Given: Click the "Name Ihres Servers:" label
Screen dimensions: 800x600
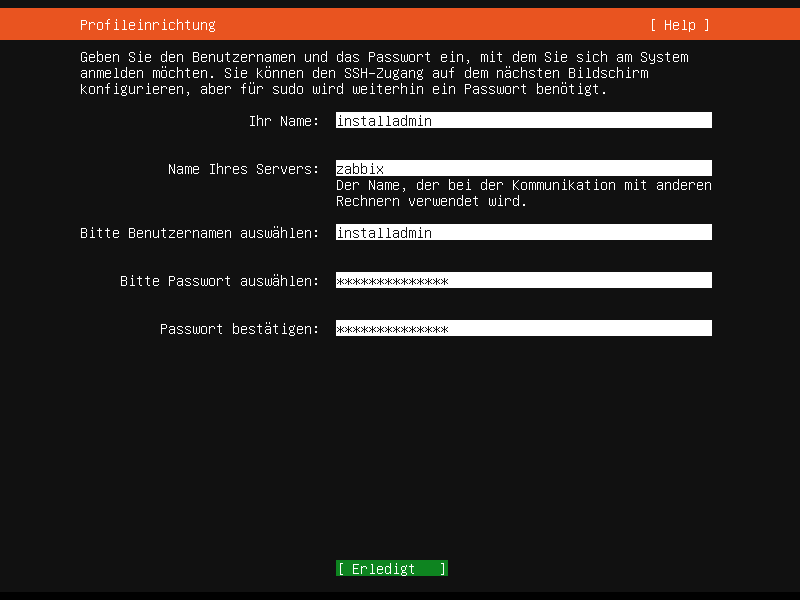Looking at the screenshot, I should pyautogui.click(x=243, y=169).
